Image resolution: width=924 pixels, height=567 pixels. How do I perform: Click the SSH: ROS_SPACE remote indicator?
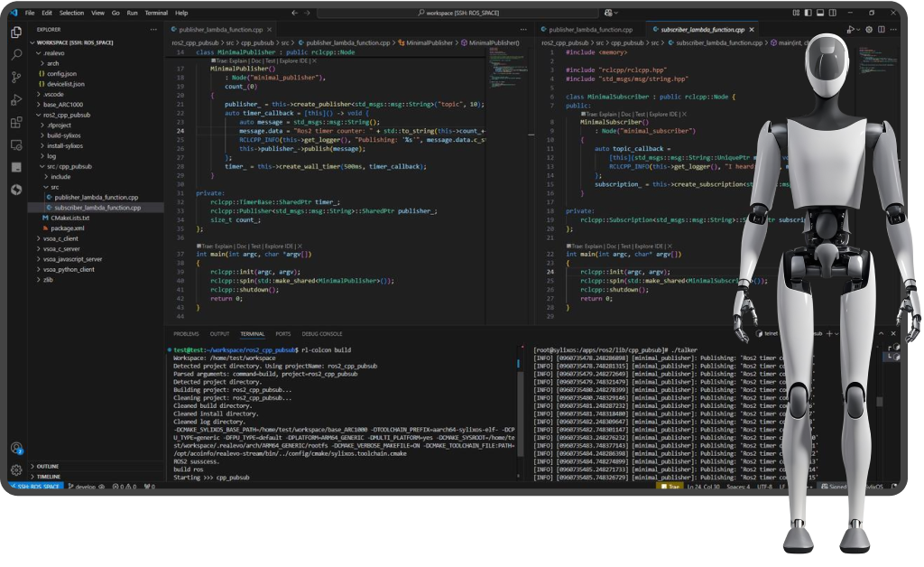point(37,487)
